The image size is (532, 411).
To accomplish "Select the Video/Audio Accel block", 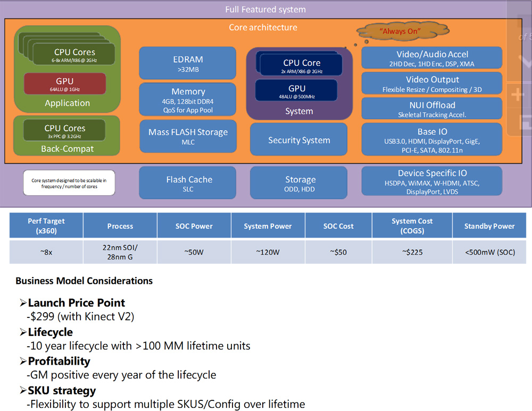I will [x=432, y=58].
